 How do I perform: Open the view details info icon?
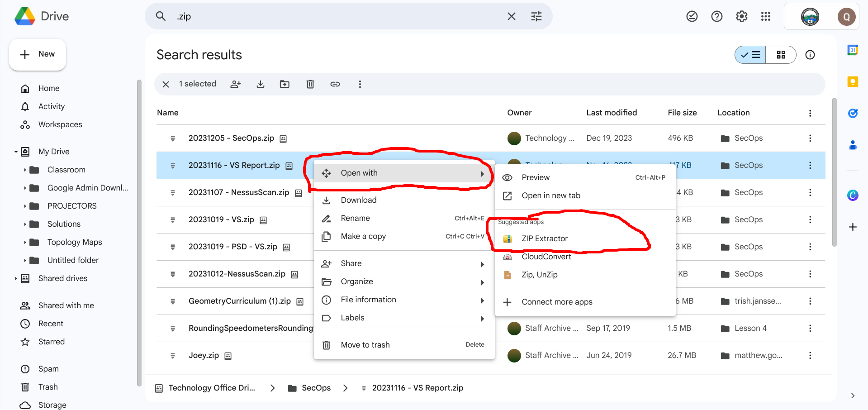click(810, 55)
